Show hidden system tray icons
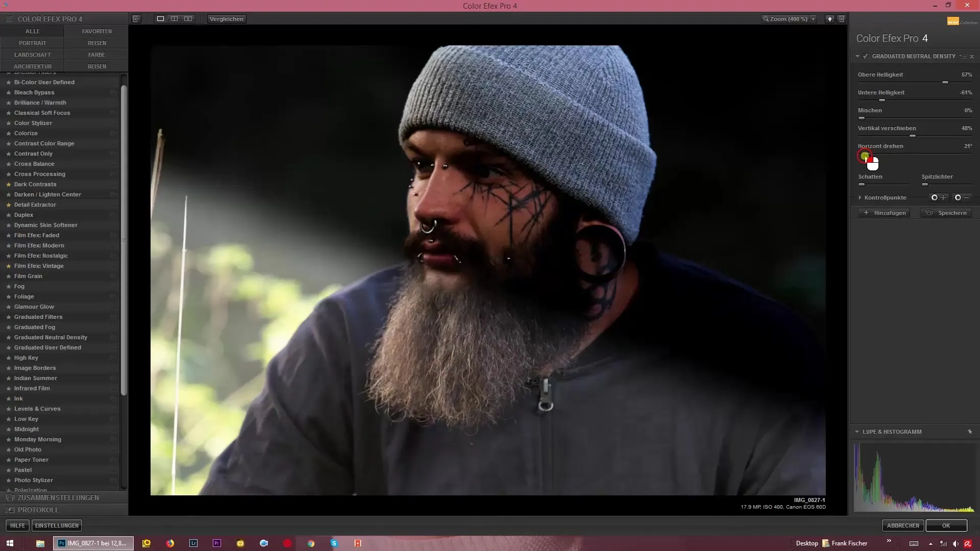This screenshot has width=980, height=551. pos(930,544)
